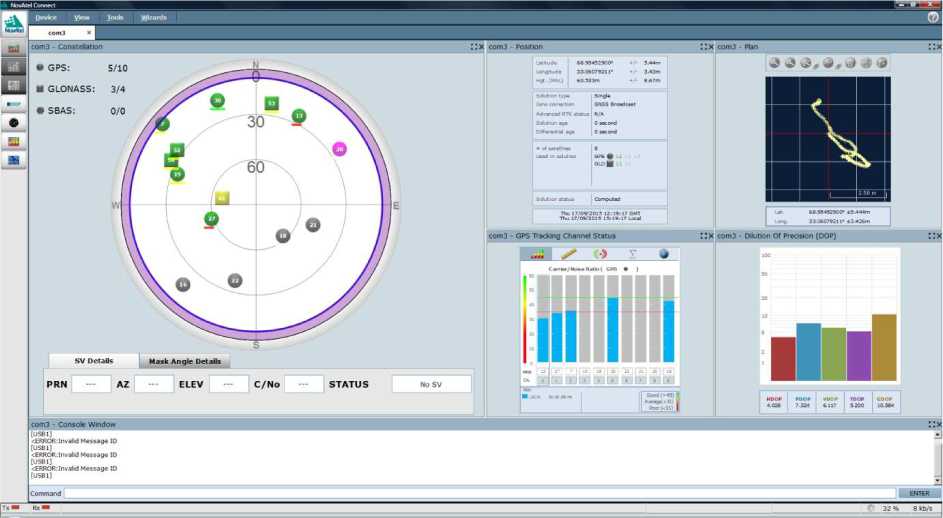This screenshot has width=943, height=518.
Task: Click the NovAtel logo icon in sidebar
Action: (14, 29)
